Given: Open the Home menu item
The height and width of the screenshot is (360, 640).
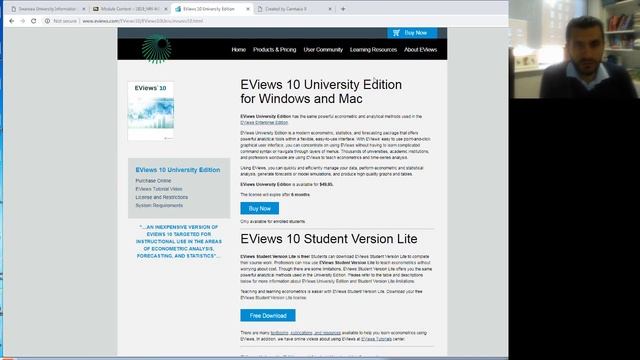Looking at the screenshot, I should click(x=239, y=50).
